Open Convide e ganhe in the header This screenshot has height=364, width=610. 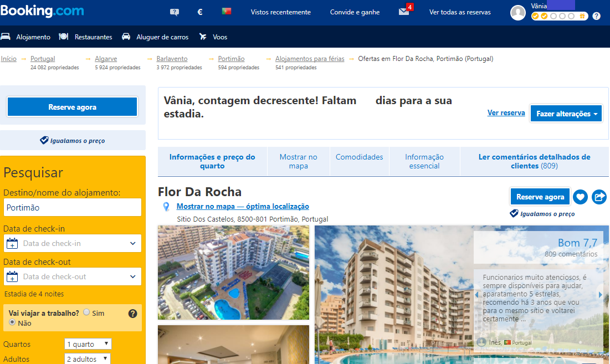[x=355, y=12]
